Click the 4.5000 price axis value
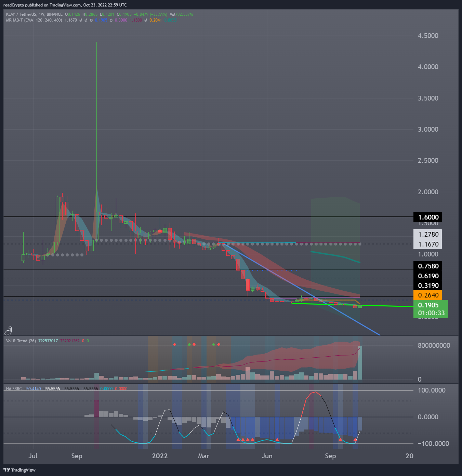The width and height of the screenshot is (462, 476). pos(428,36)
